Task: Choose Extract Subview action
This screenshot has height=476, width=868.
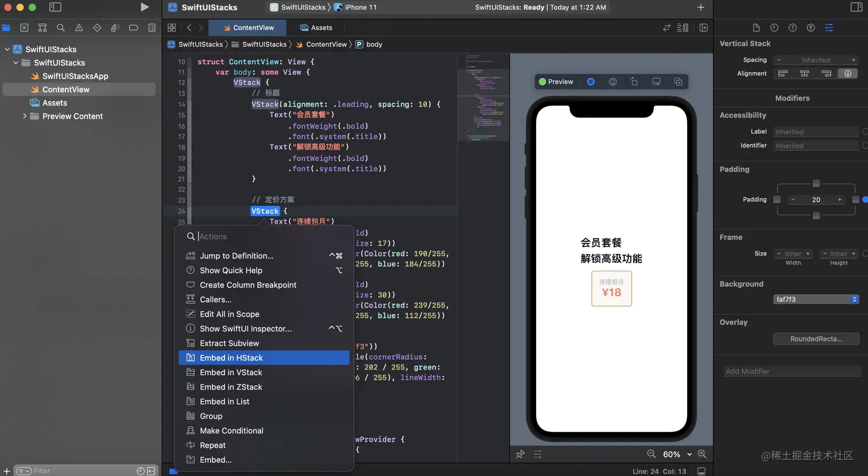Action: 264,343
